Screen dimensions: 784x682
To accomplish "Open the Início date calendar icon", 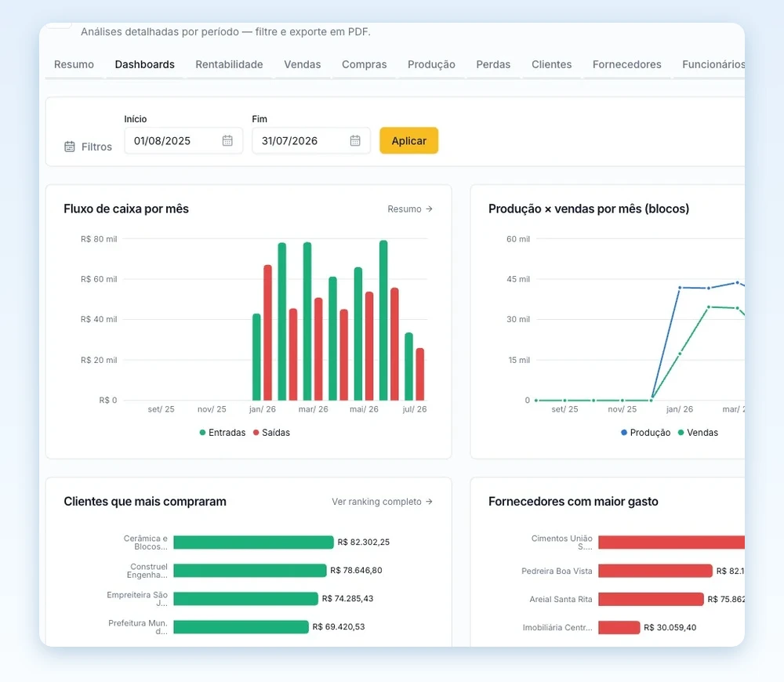I will [227, 140].
